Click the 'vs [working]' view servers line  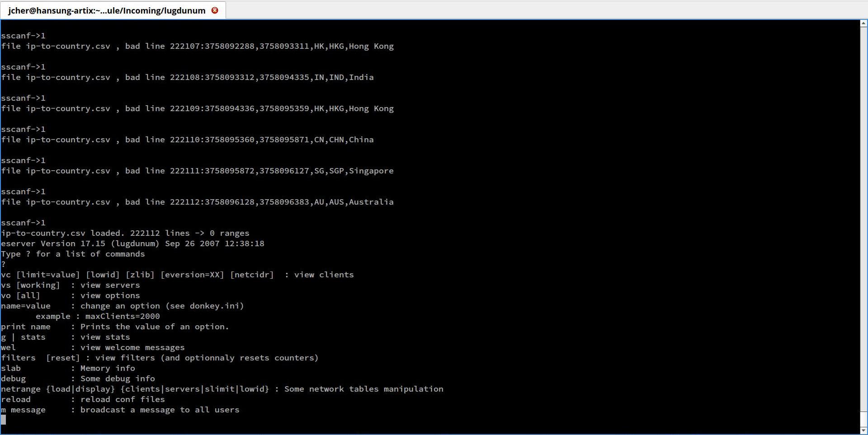point(71,285)
